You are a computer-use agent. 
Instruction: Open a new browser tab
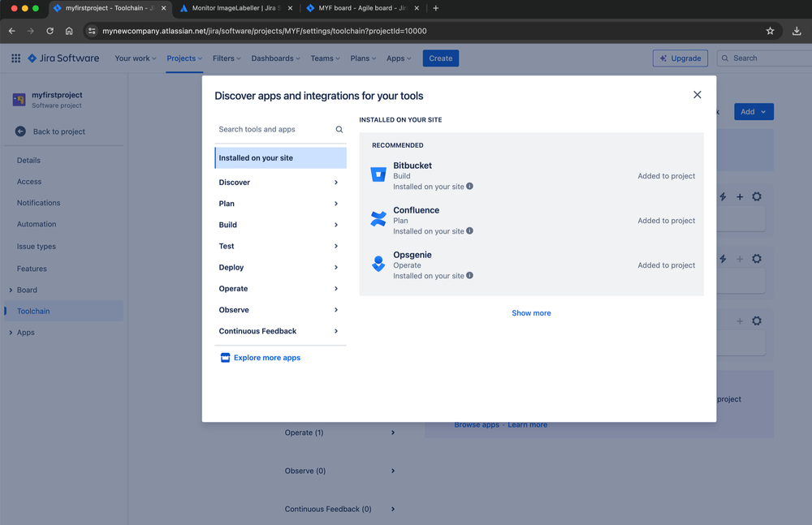coord(435,8)
